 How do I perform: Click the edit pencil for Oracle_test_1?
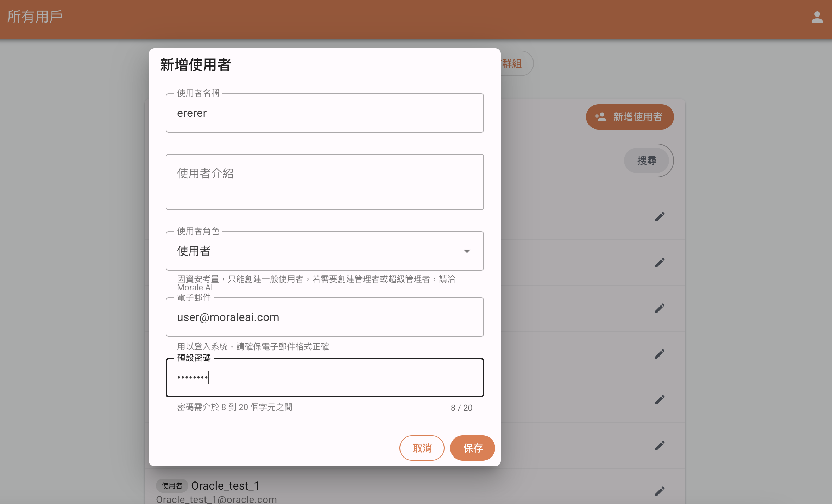660,491
